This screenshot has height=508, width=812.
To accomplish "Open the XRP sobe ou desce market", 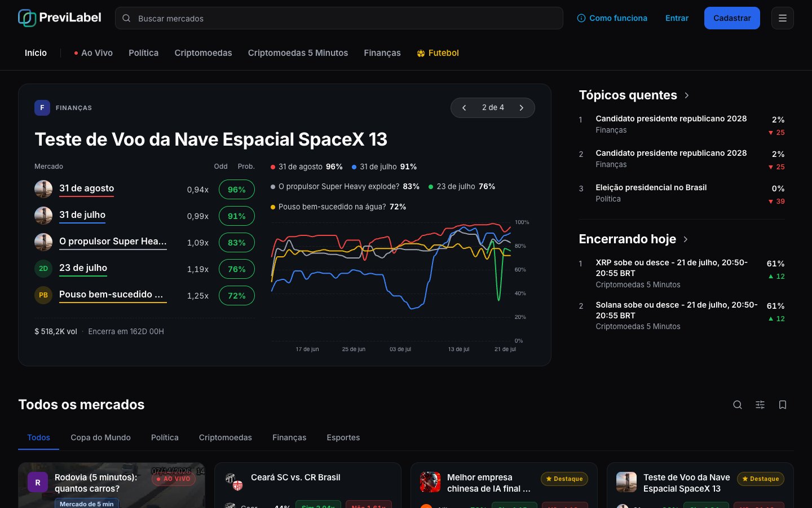I will click(x=671, y=268).
